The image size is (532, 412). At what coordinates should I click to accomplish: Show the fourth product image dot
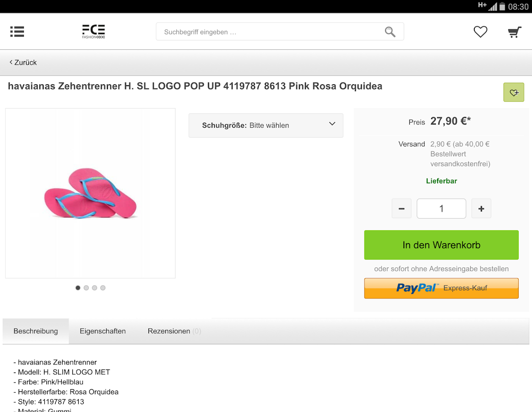103,288
